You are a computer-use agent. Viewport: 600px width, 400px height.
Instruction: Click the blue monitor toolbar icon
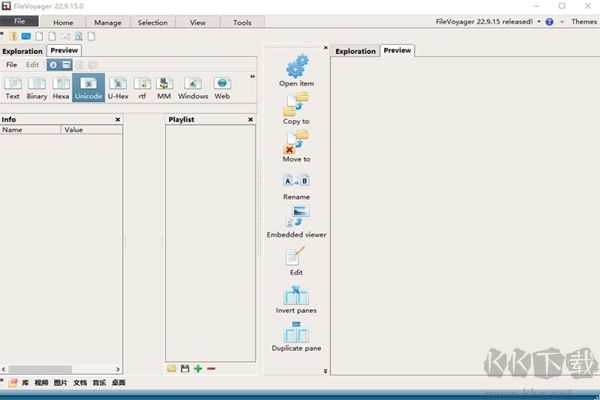tap(26, 36)
